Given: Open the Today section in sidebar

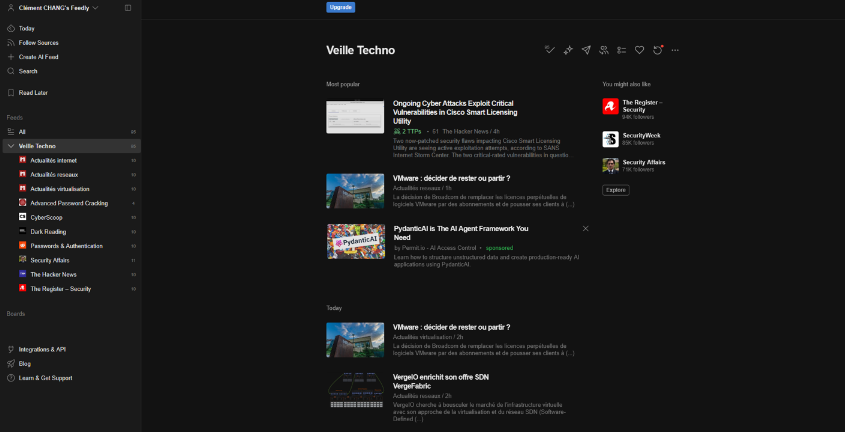Looking at the screenshot, I should pyautogui.click(x=26, y=28).
